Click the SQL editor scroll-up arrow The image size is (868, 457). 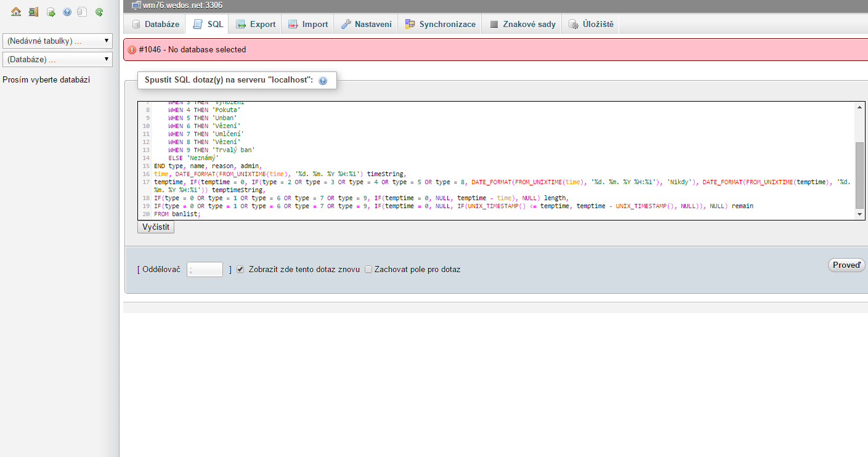coord(859,107)
